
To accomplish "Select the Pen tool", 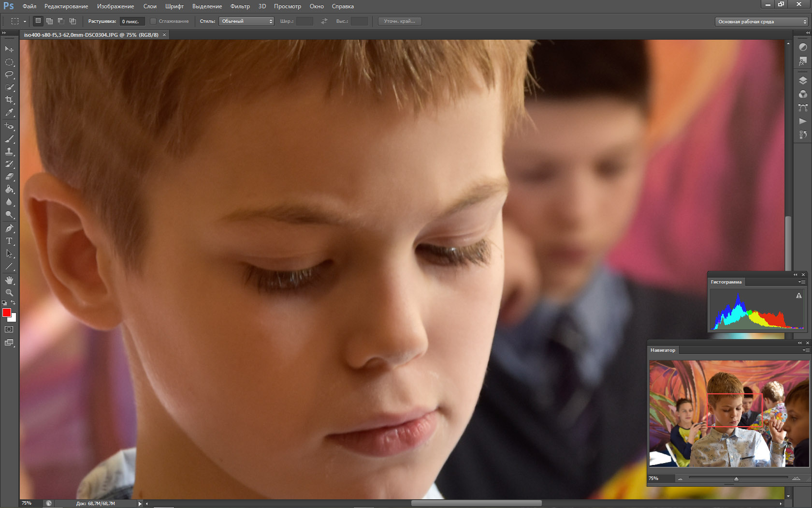I will (x=9, y=228).
